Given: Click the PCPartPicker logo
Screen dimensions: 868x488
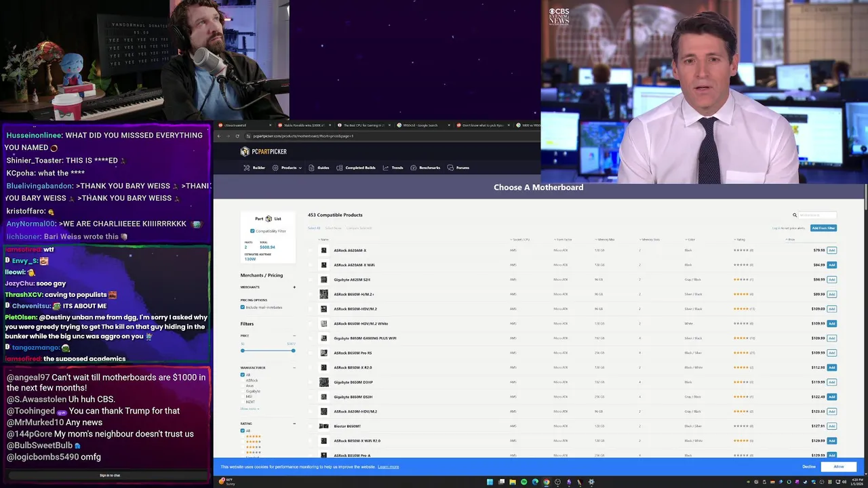Looking at the screenshot, I should pos(264,152).
